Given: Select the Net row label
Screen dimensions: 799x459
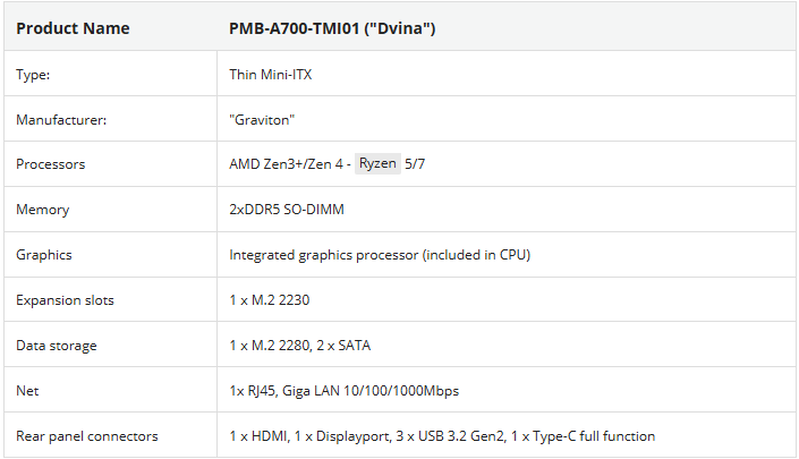Looking at the screenshot, I should (28, 391).
